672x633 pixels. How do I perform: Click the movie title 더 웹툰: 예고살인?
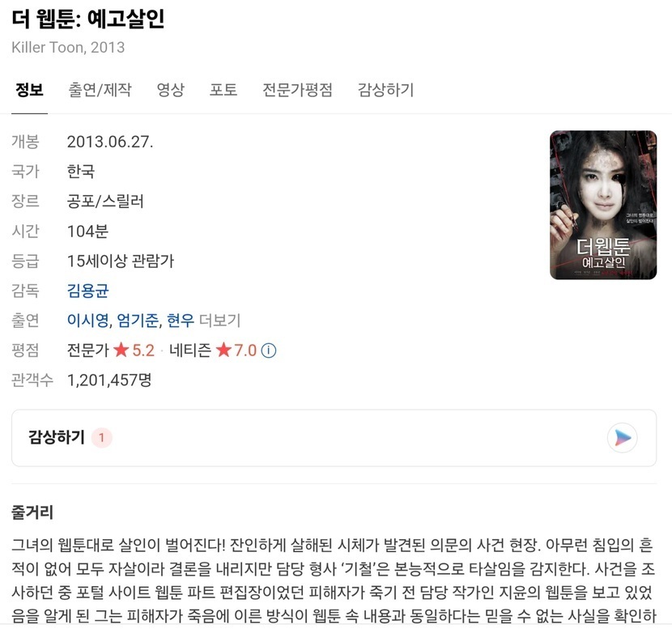tap(88, 19)
